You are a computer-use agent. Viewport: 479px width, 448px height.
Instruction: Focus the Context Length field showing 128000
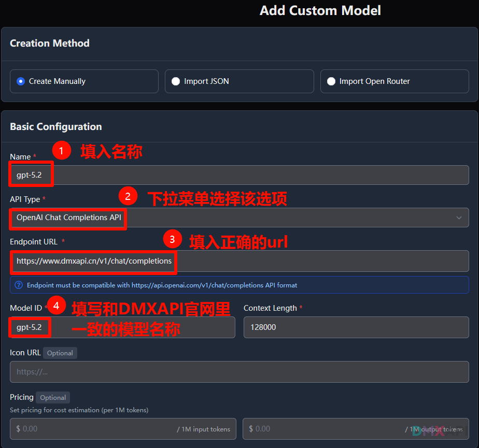coord(356,327)
